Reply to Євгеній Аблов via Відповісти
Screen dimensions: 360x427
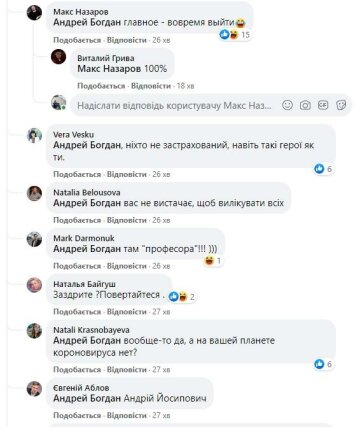(127, 416)
